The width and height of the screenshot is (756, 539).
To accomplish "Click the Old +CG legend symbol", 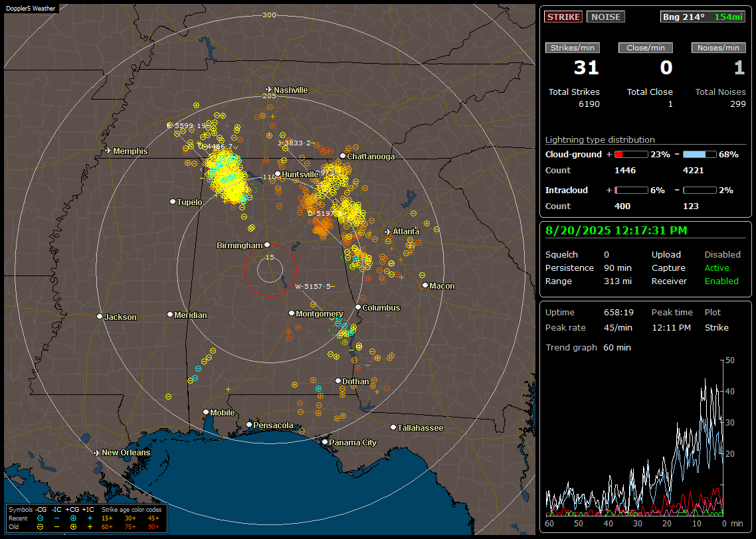I will click(73, 527).
